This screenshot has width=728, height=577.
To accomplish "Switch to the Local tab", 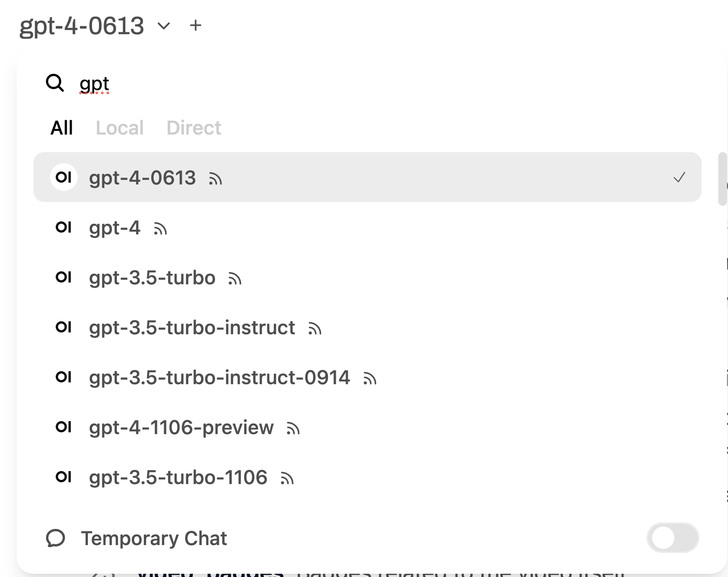I will 120,128.
